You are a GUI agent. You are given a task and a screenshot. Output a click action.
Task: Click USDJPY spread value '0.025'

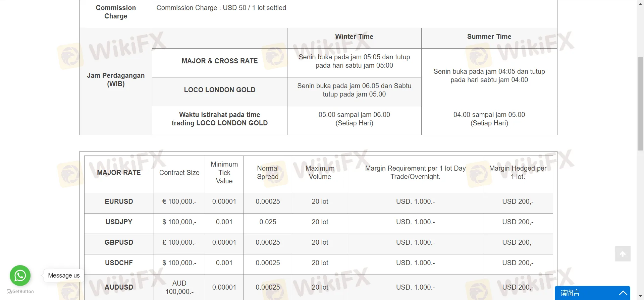coord(268,222)
